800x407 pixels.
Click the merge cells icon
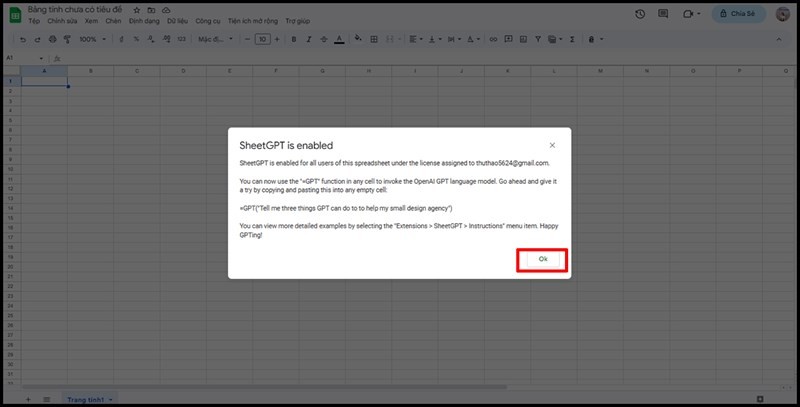pyautogui.click(x=390, y=39)
